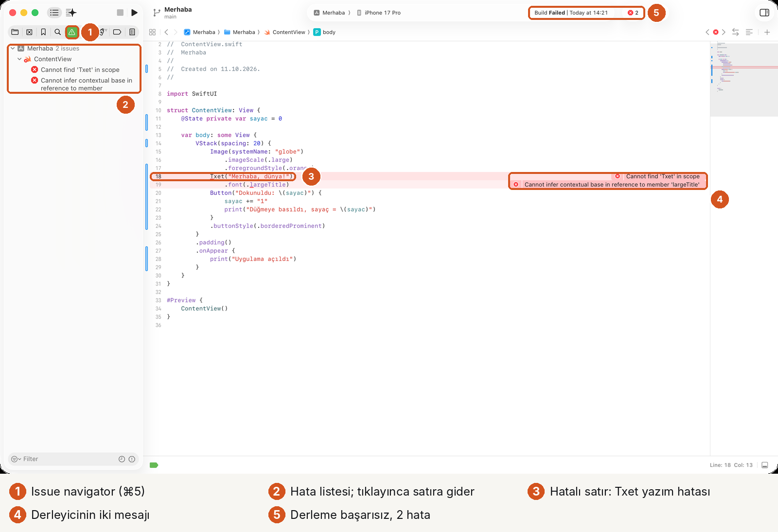Open the Source Control navigator
This screenshot has height=532, width=778.
[29, 32]
